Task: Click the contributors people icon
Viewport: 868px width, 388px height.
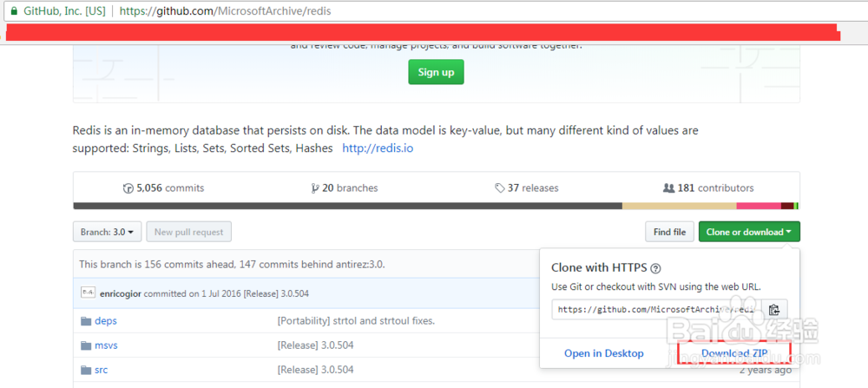Action: point(668,187)
